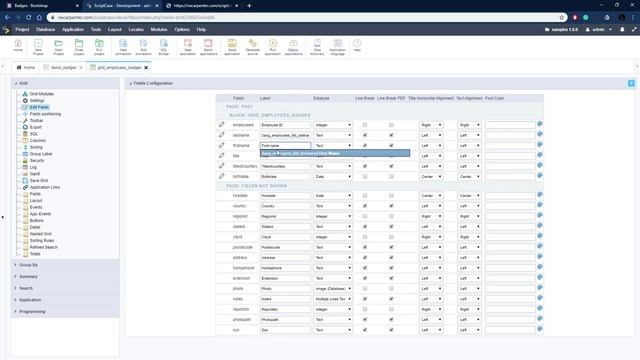The image size is (640, 360).
Task: Click the New application toolbar icon
Action: [x=188, y=47]
